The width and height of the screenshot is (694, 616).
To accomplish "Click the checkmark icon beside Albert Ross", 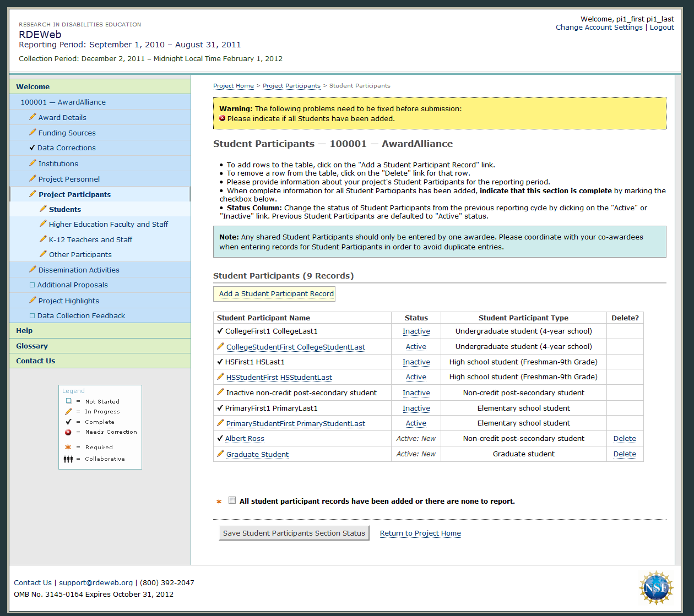I will tap(220, 439).
